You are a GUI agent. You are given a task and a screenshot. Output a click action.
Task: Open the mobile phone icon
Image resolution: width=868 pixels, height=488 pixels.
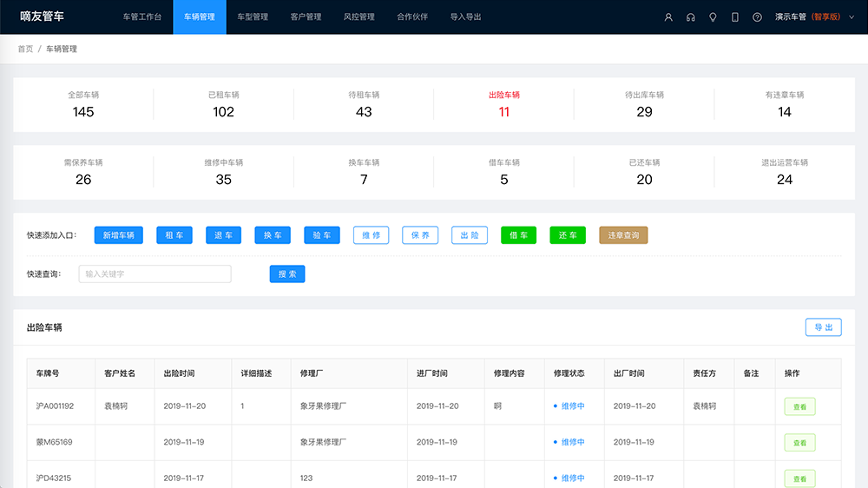[x=735, y=17]
